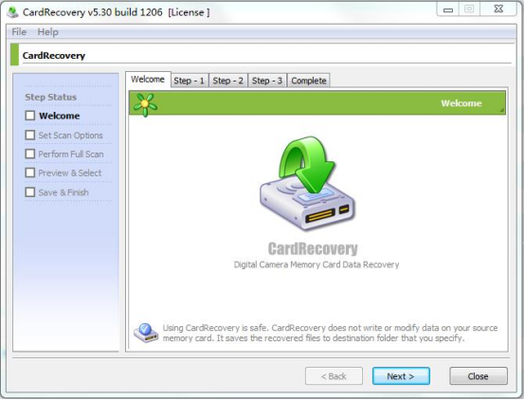The width and height of the screenshot is (525, 400).
Task: Click the Set Scan Options label
Action: pyautogui.click(x=71, y=135)
